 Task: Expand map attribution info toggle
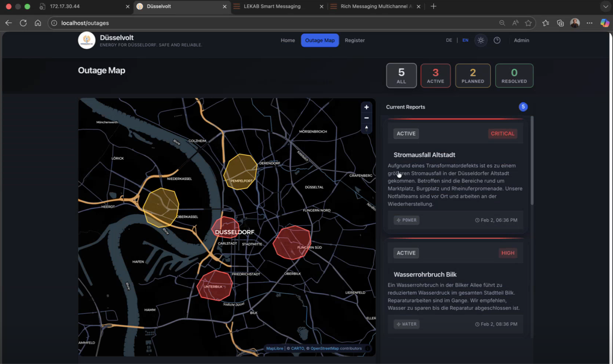368,348
